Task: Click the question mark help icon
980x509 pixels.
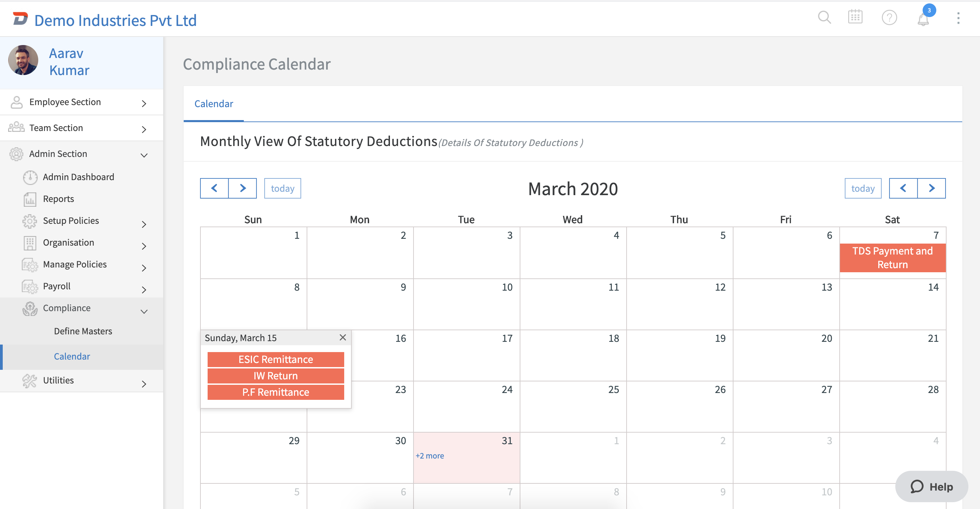Action: pos(889,17)
